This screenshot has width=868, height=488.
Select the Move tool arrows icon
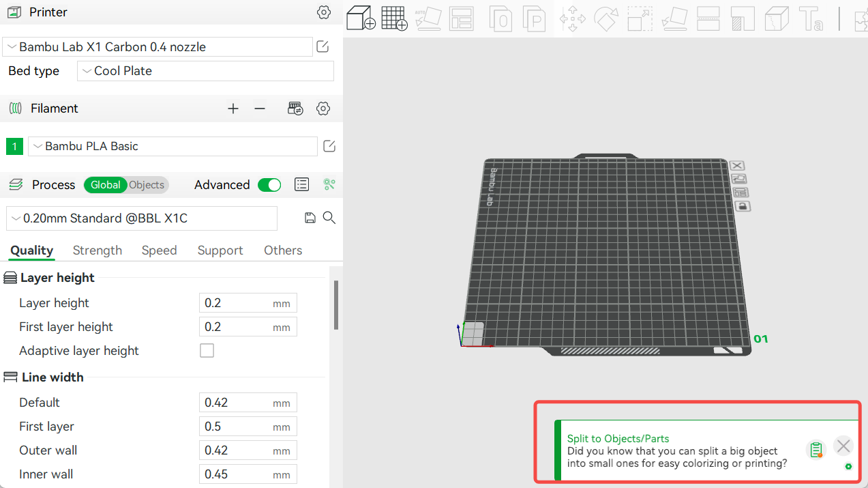[572, 18]
